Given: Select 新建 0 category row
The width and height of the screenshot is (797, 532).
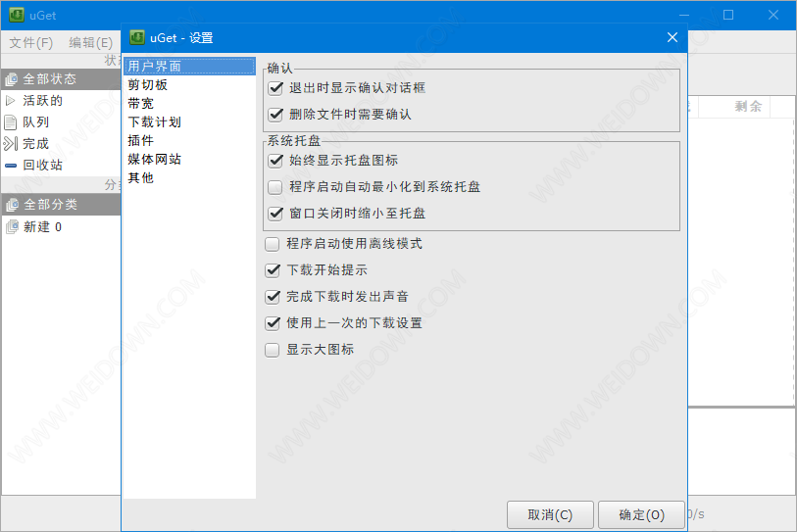Looking at the screenshot, I should pyautogui.click(x=61, y=226).
